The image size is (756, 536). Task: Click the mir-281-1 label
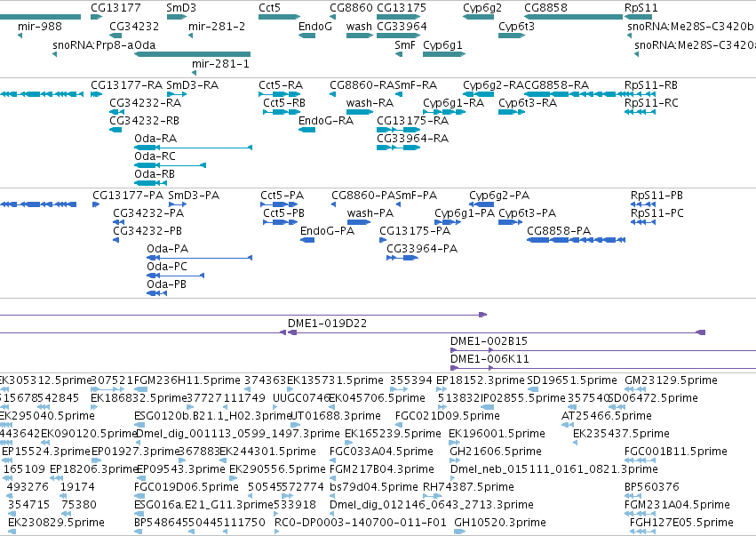click(221, 64)
